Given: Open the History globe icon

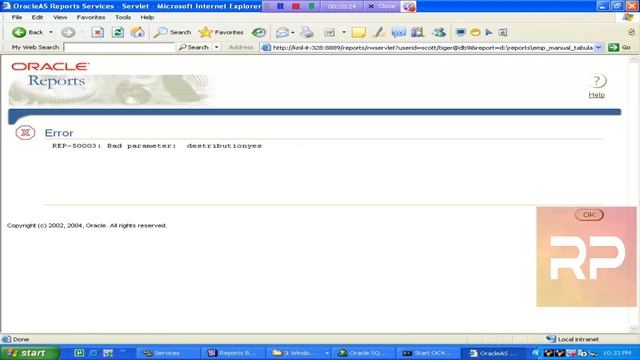Looking at the screenshot, I should coord(258,32).
